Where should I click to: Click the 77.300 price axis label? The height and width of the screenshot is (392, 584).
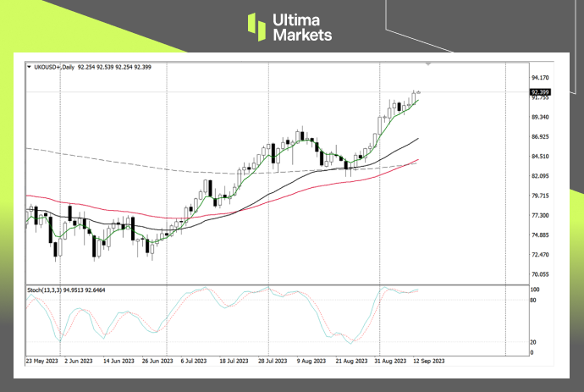click(x=539, y=215)
